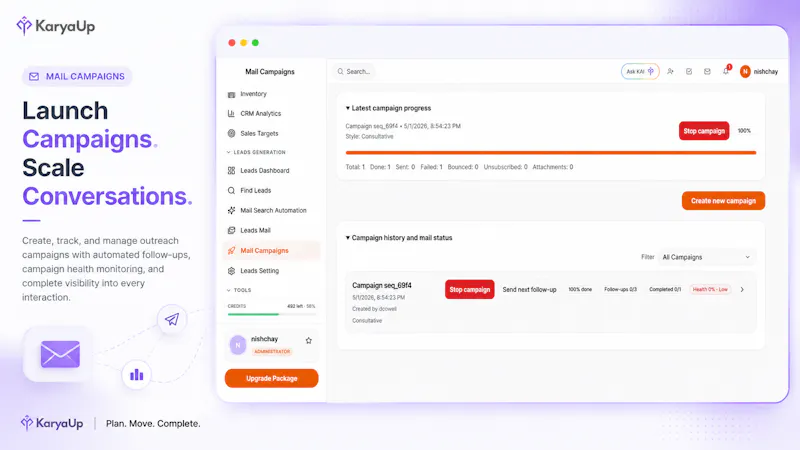
Task: Go to Sales Targets
Action: pos(259,134)
